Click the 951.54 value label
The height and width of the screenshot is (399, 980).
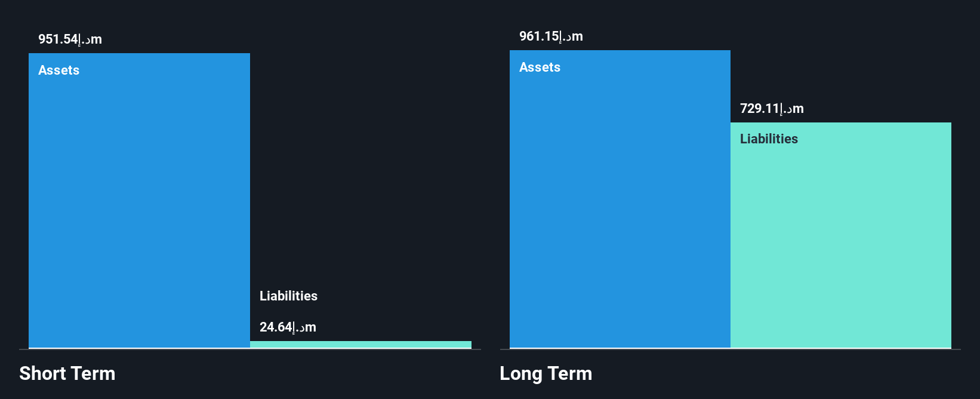click(70, 39)
